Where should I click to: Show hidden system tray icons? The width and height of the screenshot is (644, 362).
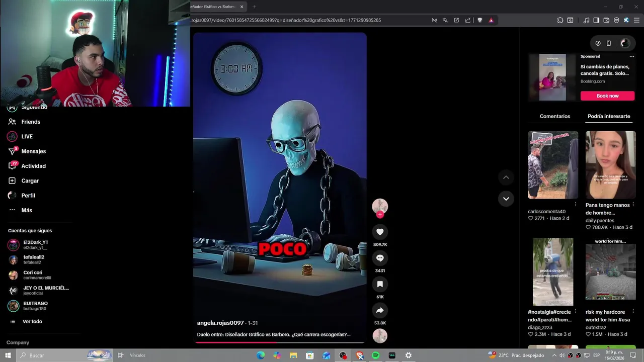pyautogui.click(x=554, y=355)
